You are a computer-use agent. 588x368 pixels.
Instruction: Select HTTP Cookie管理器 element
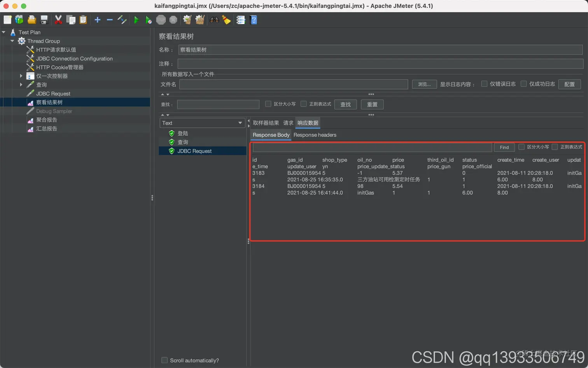click(59, 67)
